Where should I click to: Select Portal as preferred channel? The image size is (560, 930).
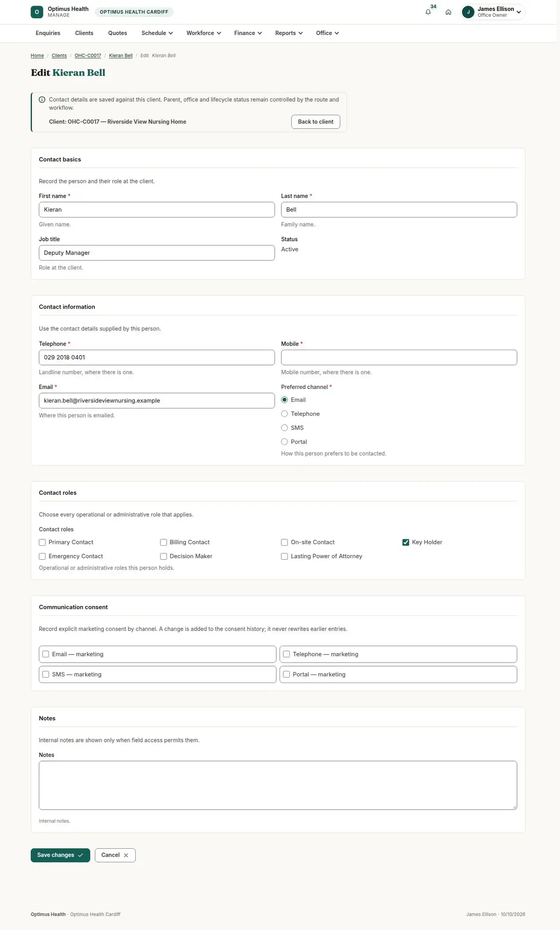pos(285,442)
